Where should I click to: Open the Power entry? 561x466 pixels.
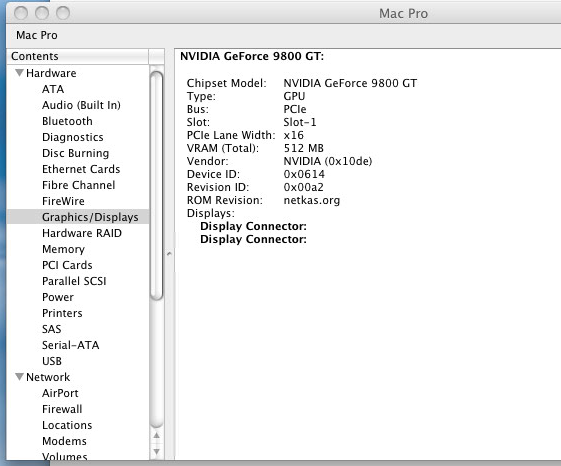pyautogui.click(x=58, y=297)
